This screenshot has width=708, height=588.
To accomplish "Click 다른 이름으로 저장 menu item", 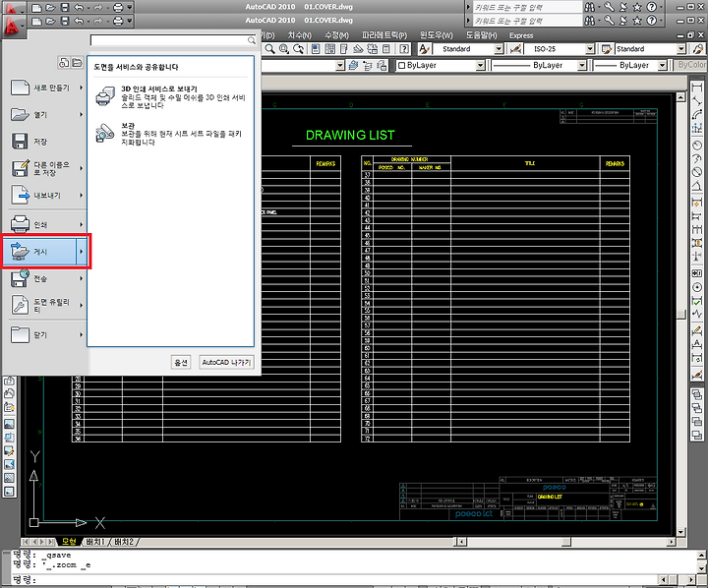I will point(43,168).
